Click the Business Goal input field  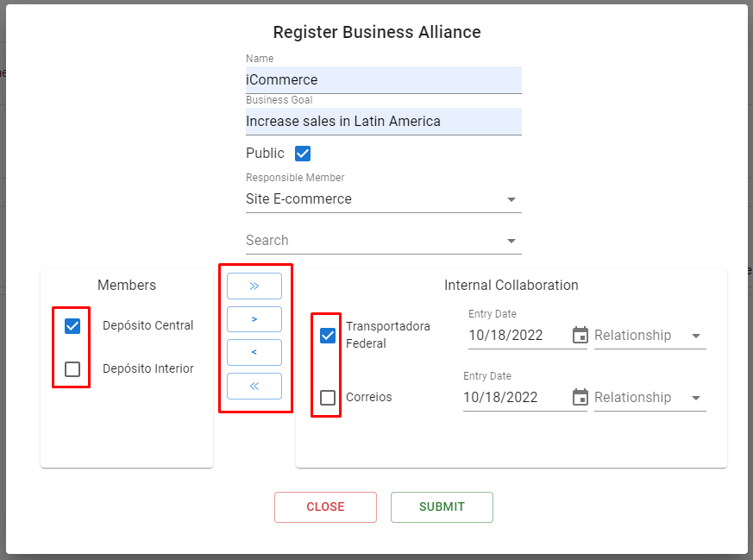point(383,121)
